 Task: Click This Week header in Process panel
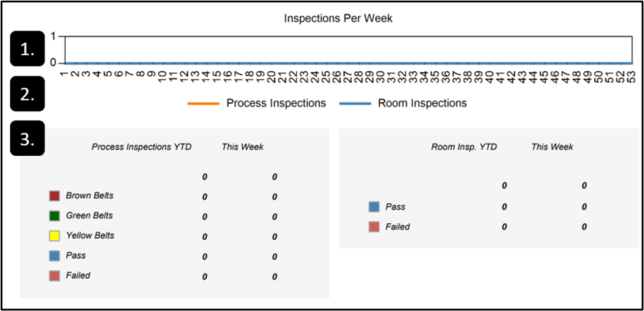tap(243, 147)
